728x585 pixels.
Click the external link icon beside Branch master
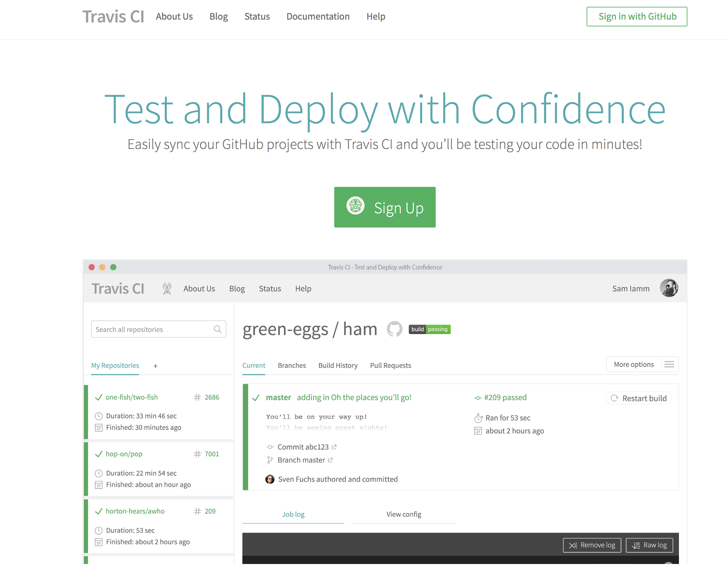331,460
